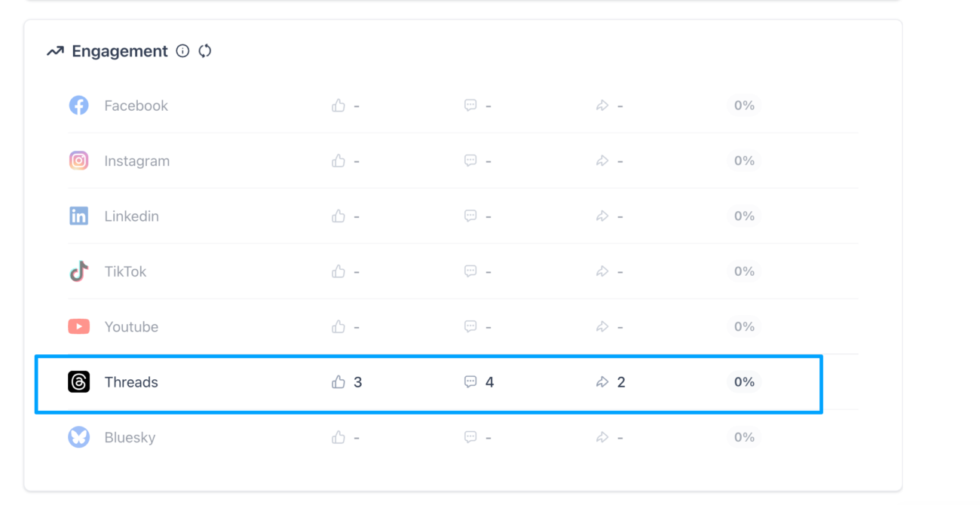The height and width of the screenshot is (505, 980).
Task: Click the comments icon in the Threads row
Action: click(470, 382)
